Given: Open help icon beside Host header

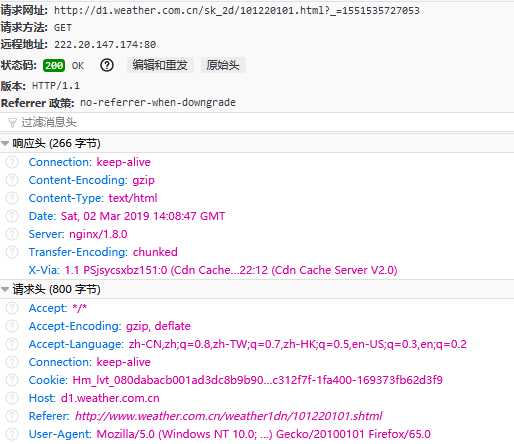Looking at the screenshot, I should point(12,398).
